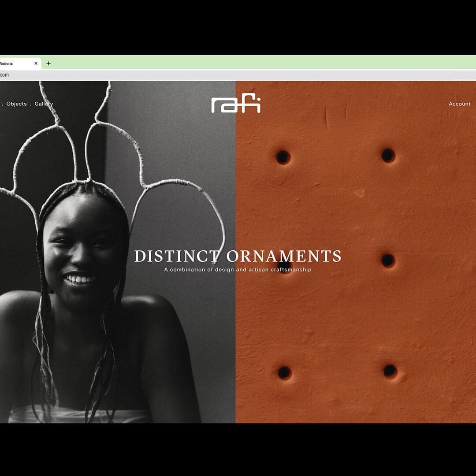Close the Website browser tab
Screen dimensions: 476x476
(x=36, y=63)
